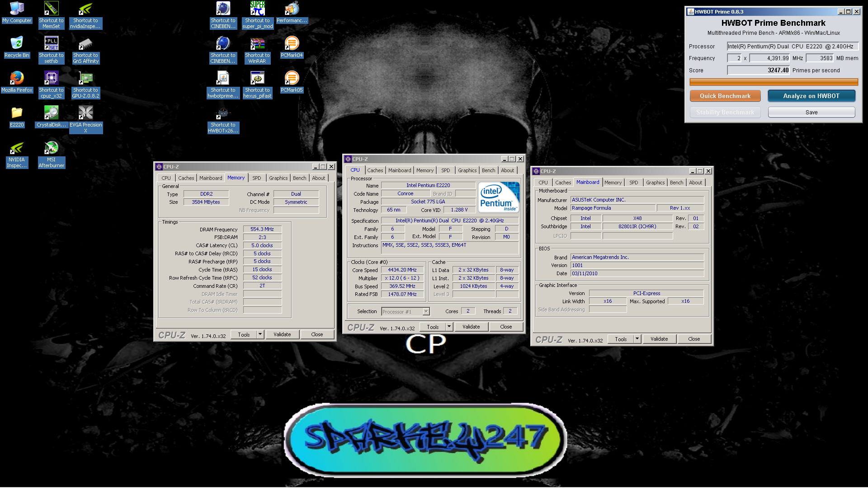Click the Core VID value 1.288 V
868x488 pixels.
click(459, 210)
